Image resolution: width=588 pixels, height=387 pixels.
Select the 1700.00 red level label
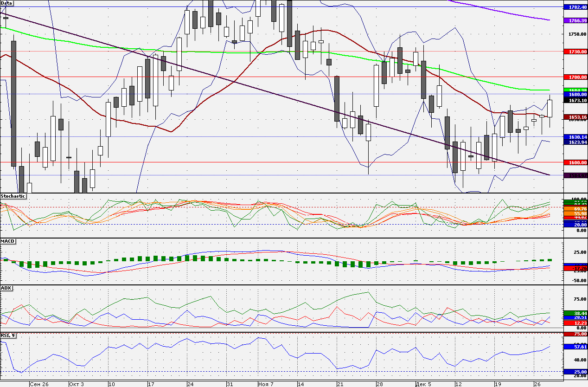[x=575, y=77]
